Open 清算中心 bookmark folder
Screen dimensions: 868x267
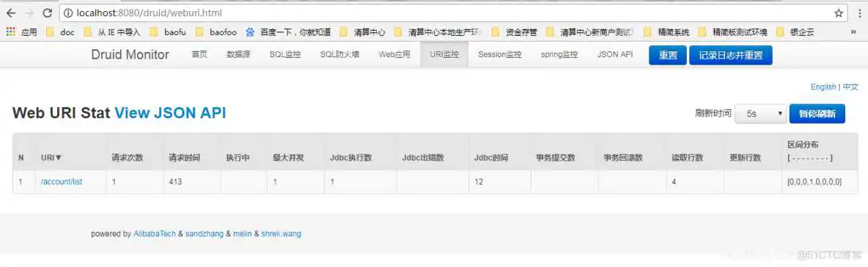363,32
